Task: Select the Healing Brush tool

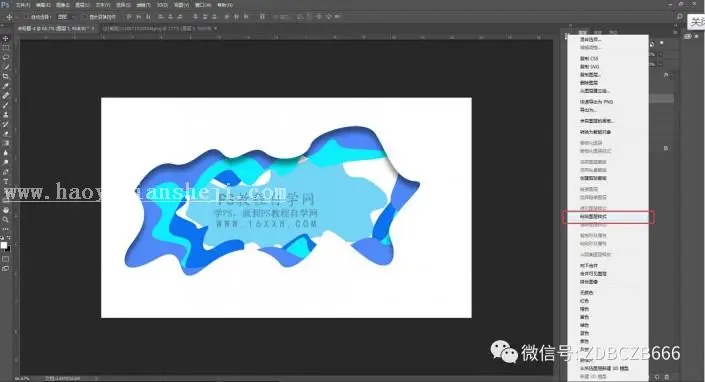Action: coord(5,95)
